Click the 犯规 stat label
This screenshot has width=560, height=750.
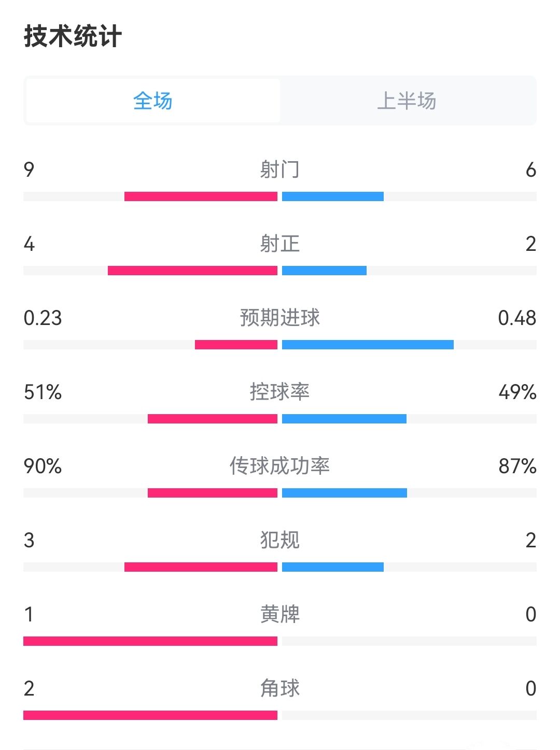click(280, 540)
